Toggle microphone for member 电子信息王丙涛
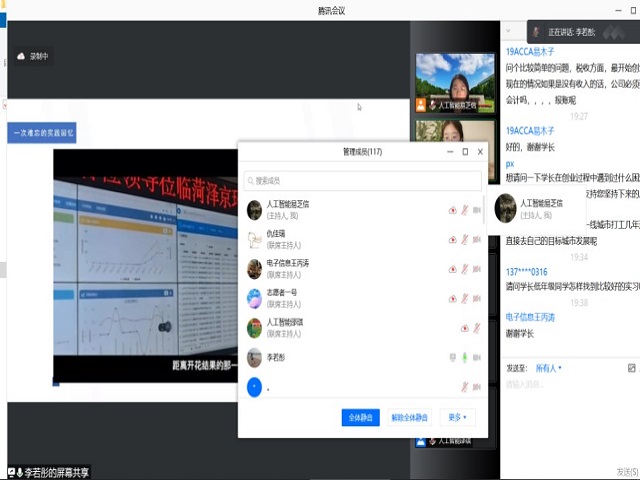The height and width of the screenshot is (480, 640). (x=464, y=269)
